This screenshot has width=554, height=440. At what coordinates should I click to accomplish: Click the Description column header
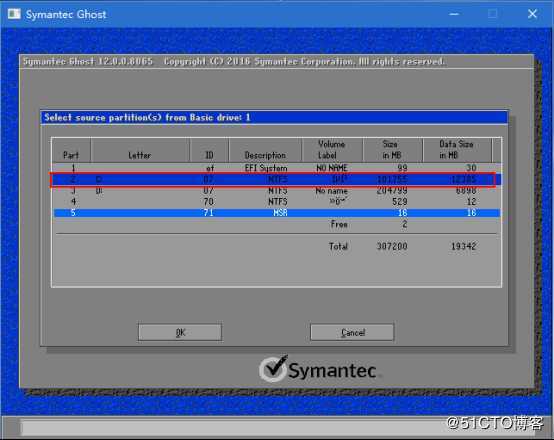tap(265, 151)
